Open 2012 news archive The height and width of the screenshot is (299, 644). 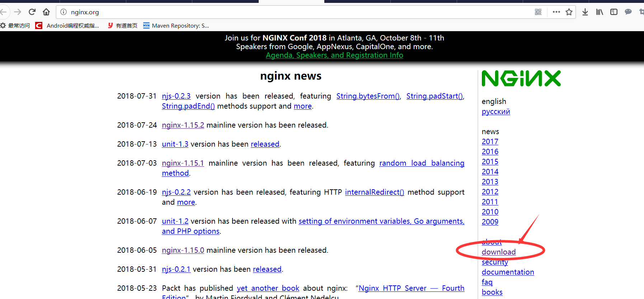490,192
